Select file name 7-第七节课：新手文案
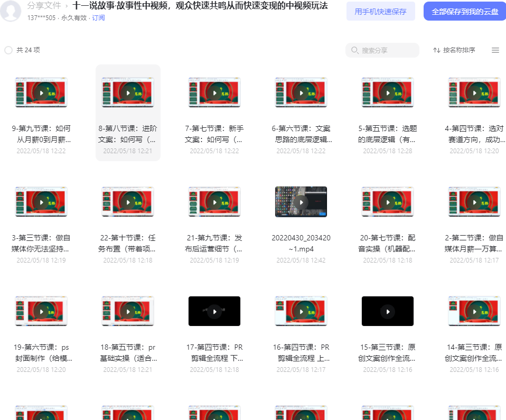 point(214,134)
